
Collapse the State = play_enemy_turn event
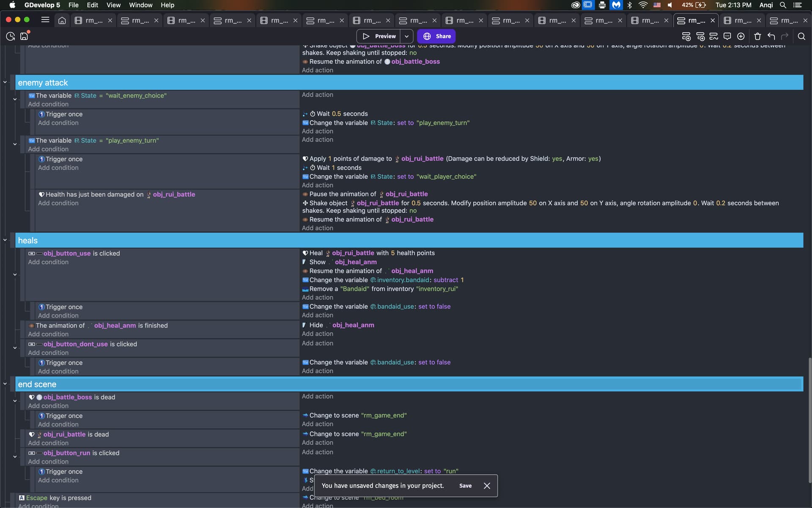pos(15,144)
